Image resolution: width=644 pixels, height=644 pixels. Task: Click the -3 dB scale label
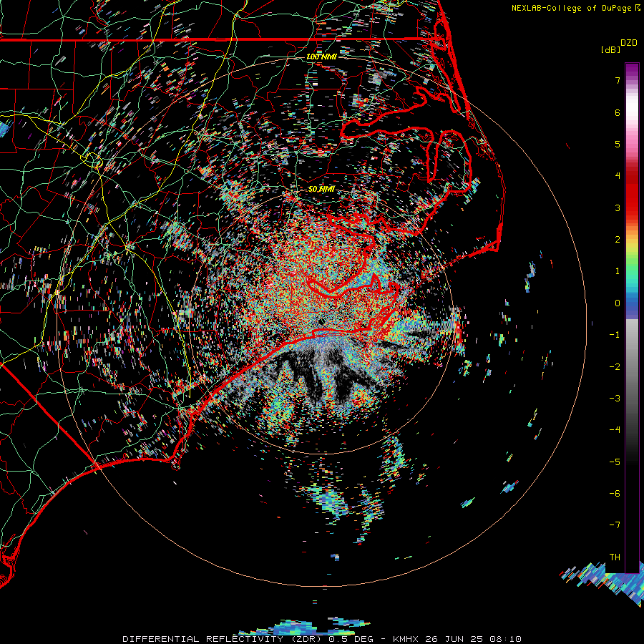point(615,399)
